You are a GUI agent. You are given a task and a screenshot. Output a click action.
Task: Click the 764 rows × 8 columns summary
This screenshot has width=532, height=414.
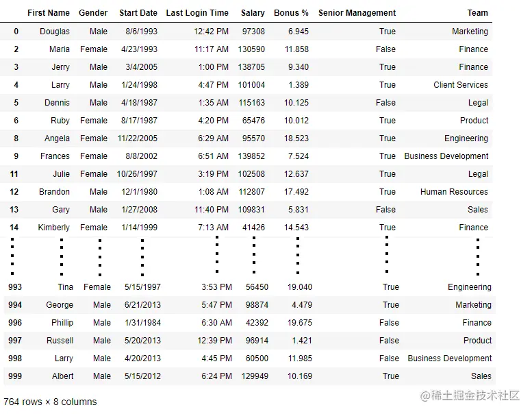tap(50, 402)
